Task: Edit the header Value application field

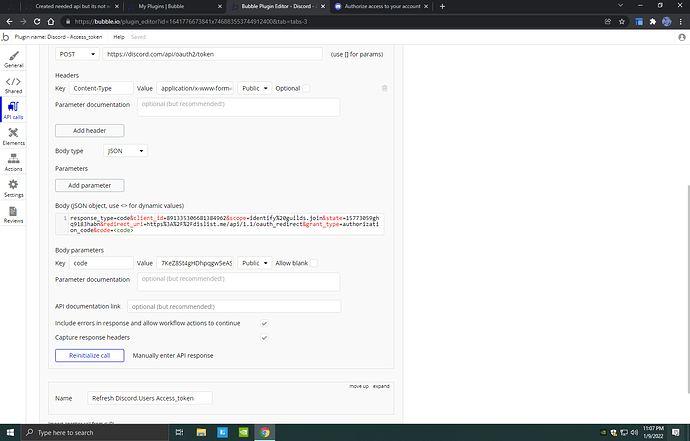Action: (x=195, y=88)
